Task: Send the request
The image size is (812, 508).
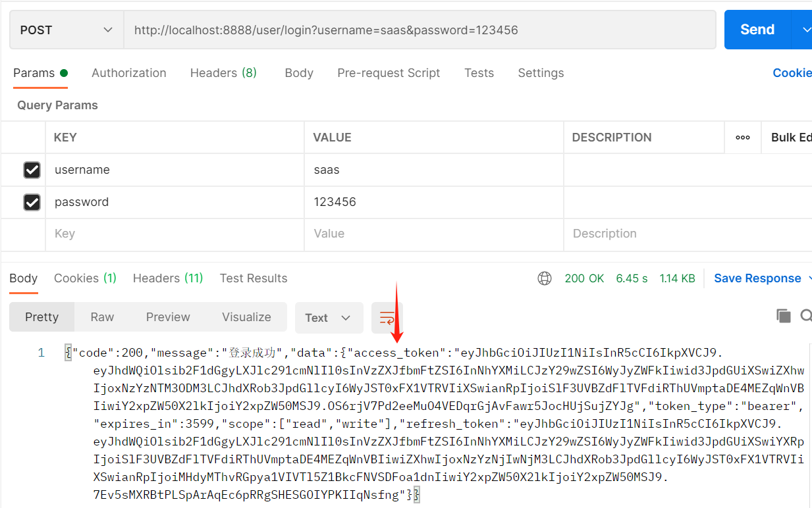Action: pyautogui.click(x=757, y=30)
